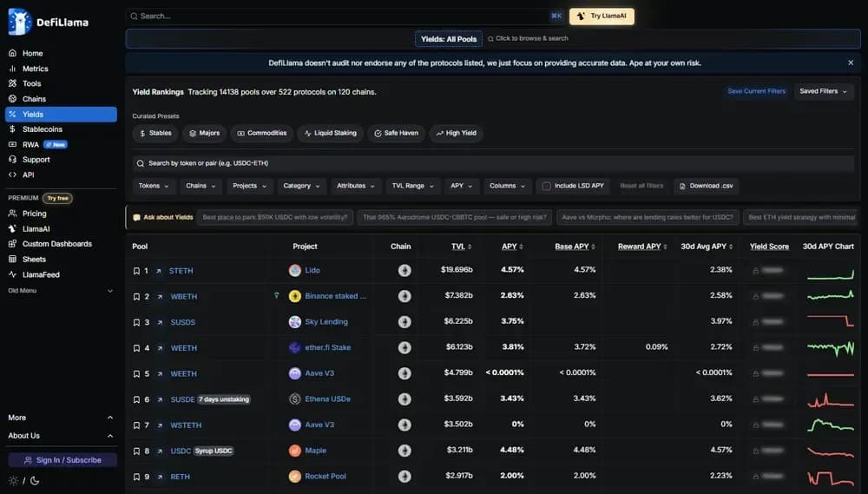Click the Download .csv button
Viewport: 868px width, 494px height.
706,186
